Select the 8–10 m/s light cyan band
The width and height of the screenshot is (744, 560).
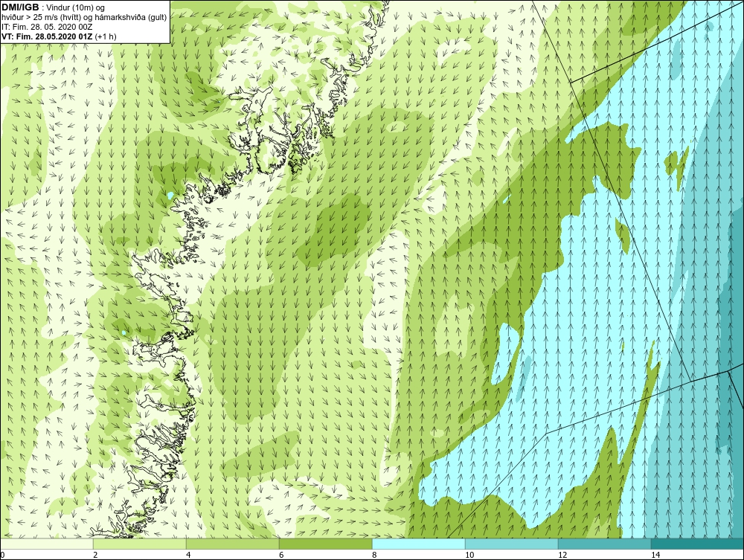click(x=418, y=544)
